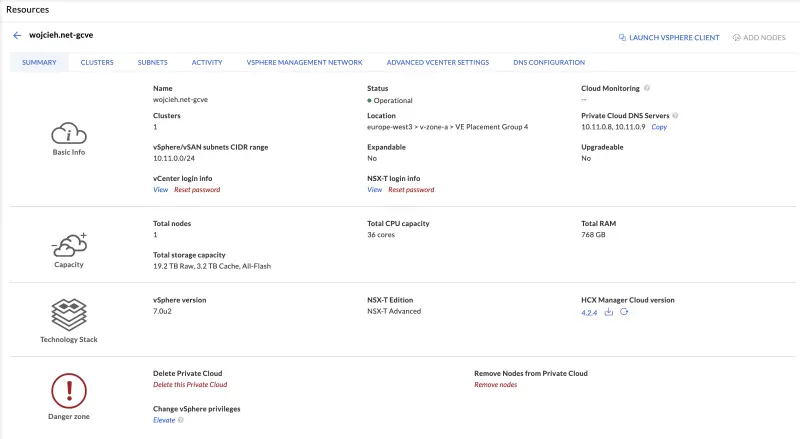Reset the vCenter password
The height and width of the screenshot is (439, 800).
tap(197, 189)
